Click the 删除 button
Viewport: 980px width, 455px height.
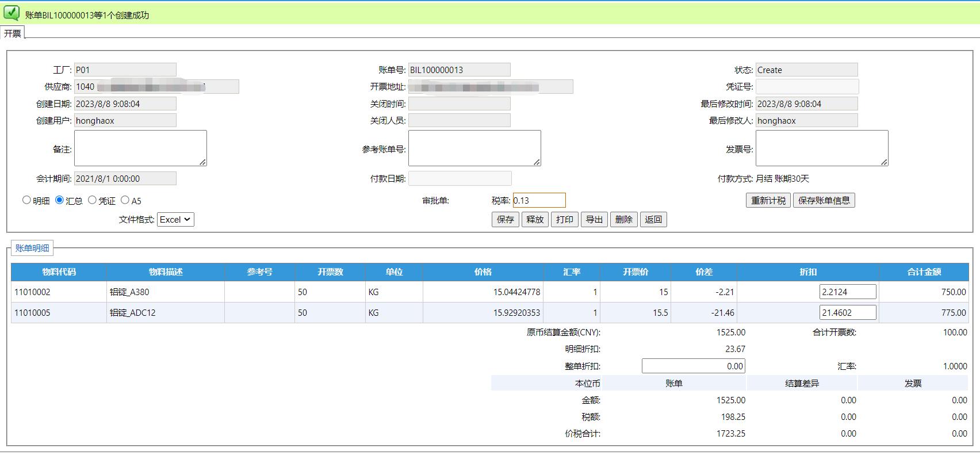pos(624,219)
